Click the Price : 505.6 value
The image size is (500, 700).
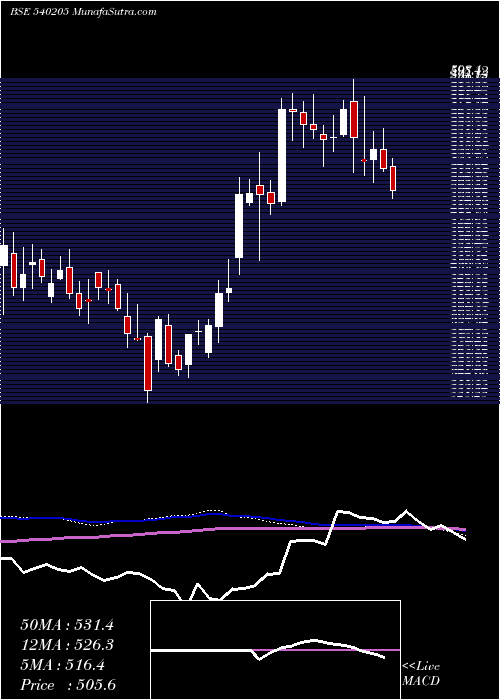(68, 685)
